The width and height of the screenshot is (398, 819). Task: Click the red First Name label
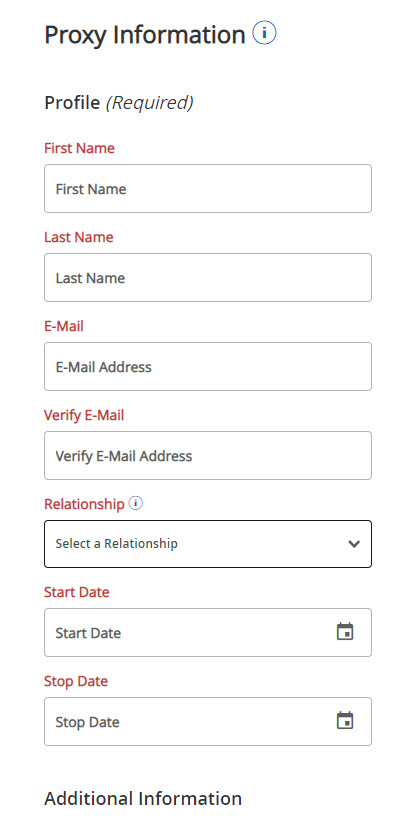[79, 148]
